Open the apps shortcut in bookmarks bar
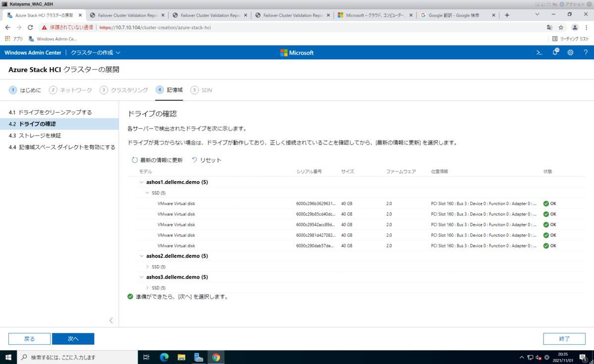594x364 pixels. click(x=14, y=39)
